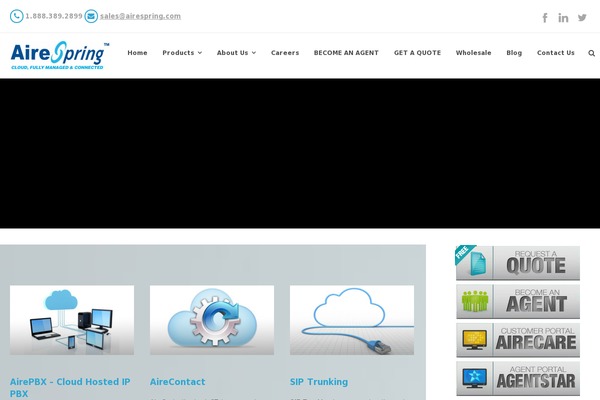Click the Request a Quote banner button

[x=518, y=263]
